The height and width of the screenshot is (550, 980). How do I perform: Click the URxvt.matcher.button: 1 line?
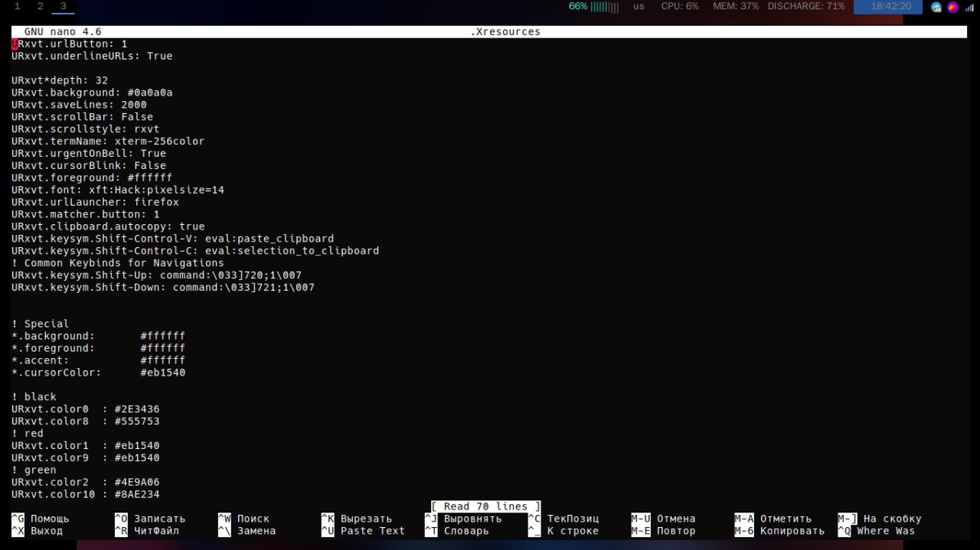pos(86,214)
